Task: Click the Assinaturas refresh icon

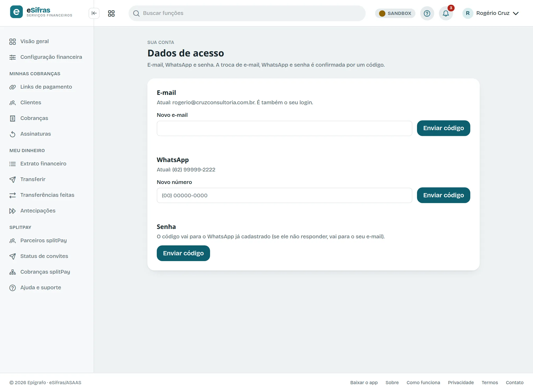Action: pyautogui.click(x=13, y=134)
